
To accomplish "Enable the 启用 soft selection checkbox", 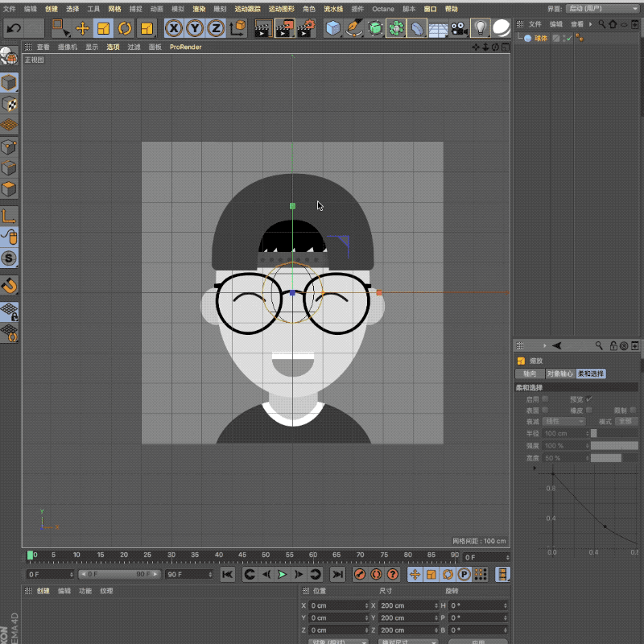I will (546, 398).
